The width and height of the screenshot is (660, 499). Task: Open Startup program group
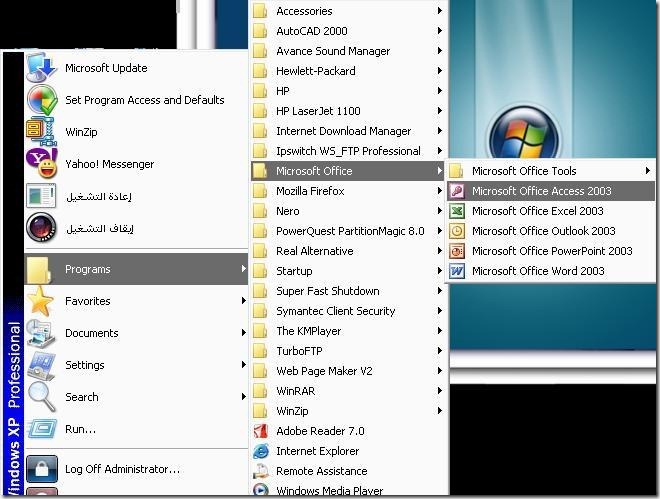click(348, 271)
